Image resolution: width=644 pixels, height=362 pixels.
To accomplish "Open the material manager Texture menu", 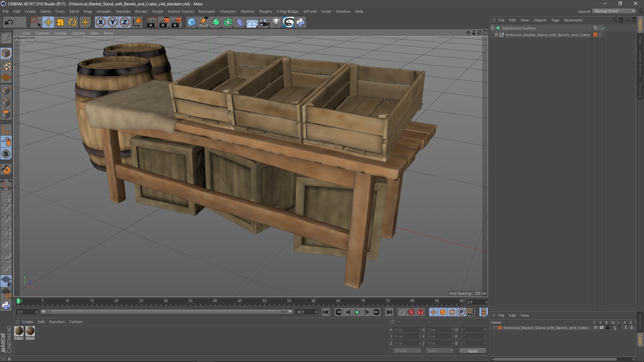I will (x=75, y=322).
